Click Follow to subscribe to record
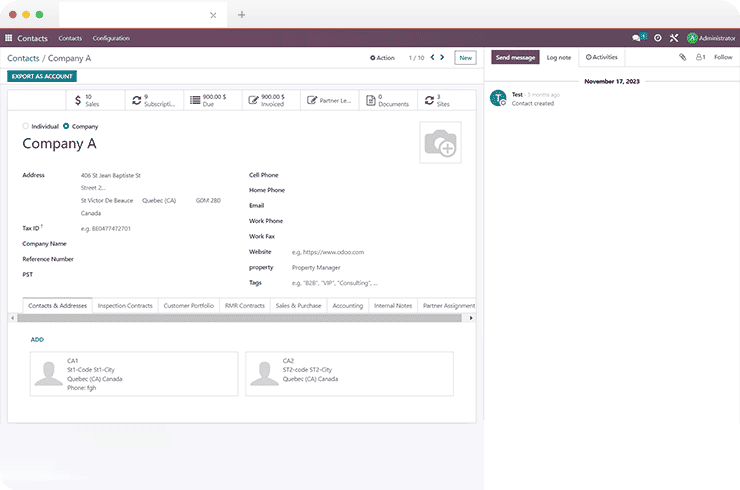The image size is (740, 490). [723, 58]
